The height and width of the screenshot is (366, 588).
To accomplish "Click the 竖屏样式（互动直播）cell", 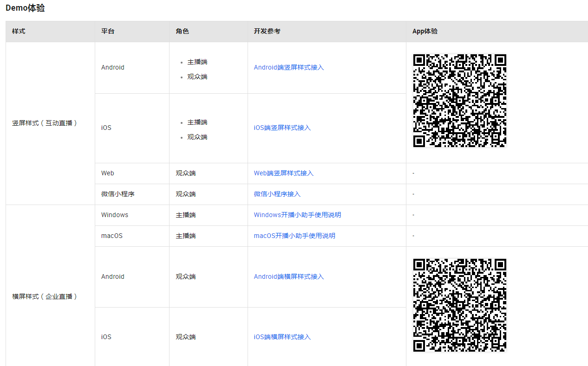I will [50, 123].
